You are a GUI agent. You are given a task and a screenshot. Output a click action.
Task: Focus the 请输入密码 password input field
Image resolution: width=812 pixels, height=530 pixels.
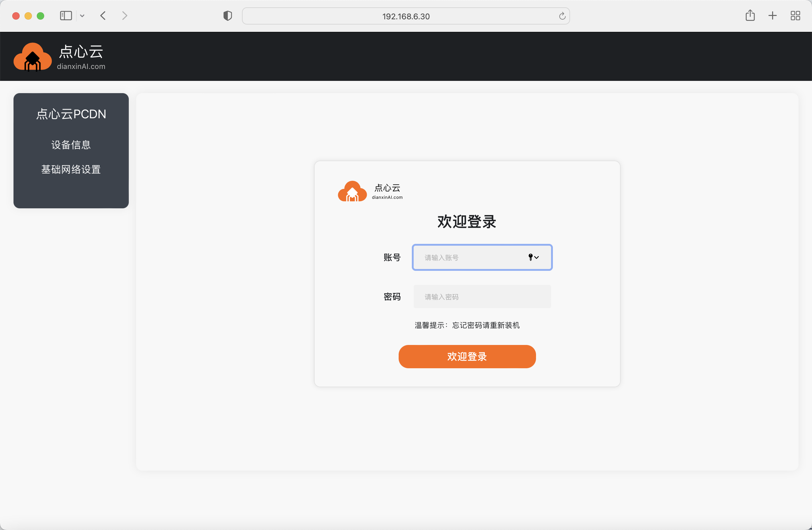coord(482,297)
